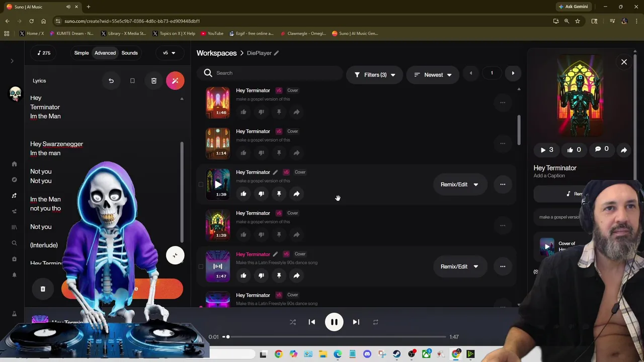The width and height of the screenshot is (644, 362).
Task: Tick checkbox beside the 1:47 Latin Freestyle track
Action: (201, 266)
